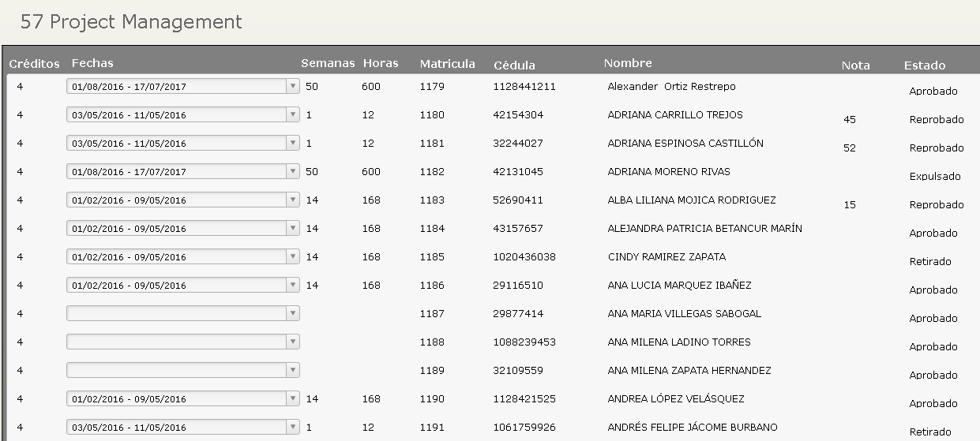Click Nota value 52
This screenshot has height=441, width=980.
(x=850, y=148)
